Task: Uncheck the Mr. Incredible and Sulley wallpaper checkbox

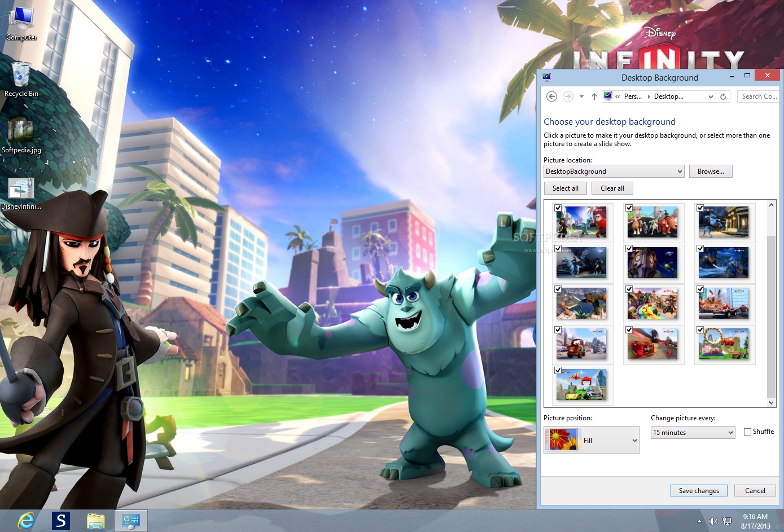Action: (558, 208)
